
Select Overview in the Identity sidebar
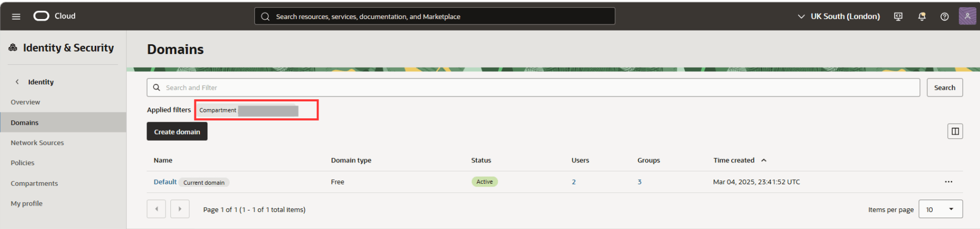[x=26, y=102]
